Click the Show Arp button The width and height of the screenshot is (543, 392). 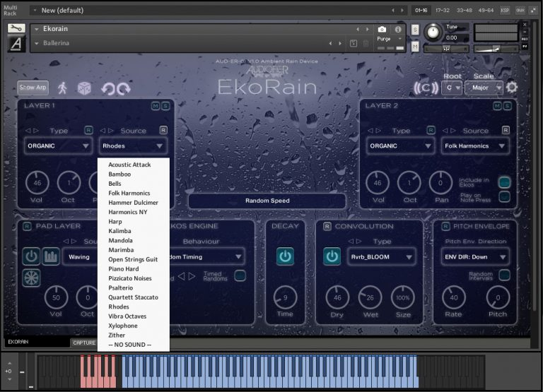pos(33,88)
